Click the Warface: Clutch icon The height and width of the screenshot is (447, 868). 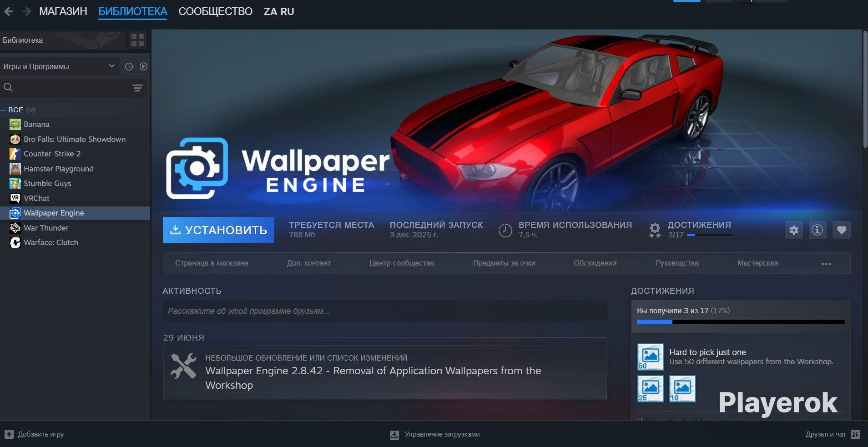tap(15, 242)
